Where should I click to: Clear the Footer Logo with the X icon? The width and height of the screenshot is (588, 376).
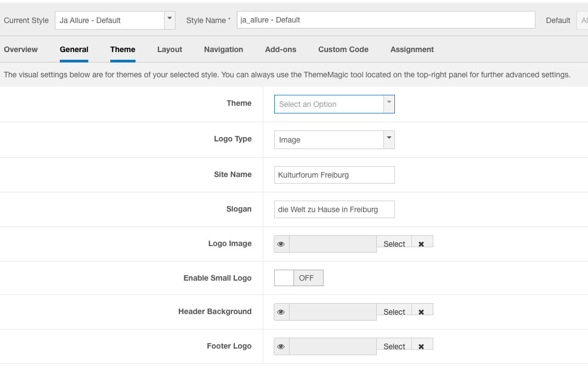(x=421, y=346)
